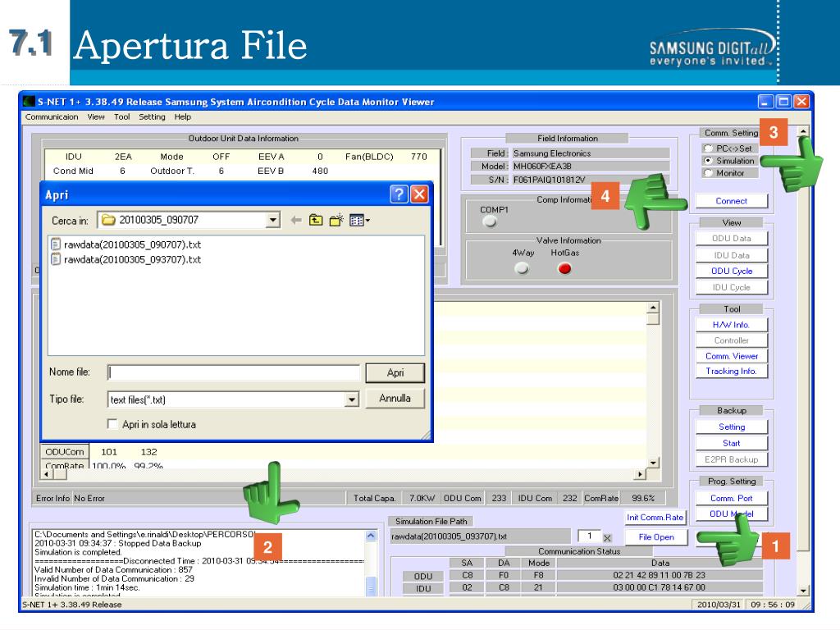This screenshot has width=840, height=630.
Task: Select file rawdata(20100305_093707).txt
Action: point(126,260)
